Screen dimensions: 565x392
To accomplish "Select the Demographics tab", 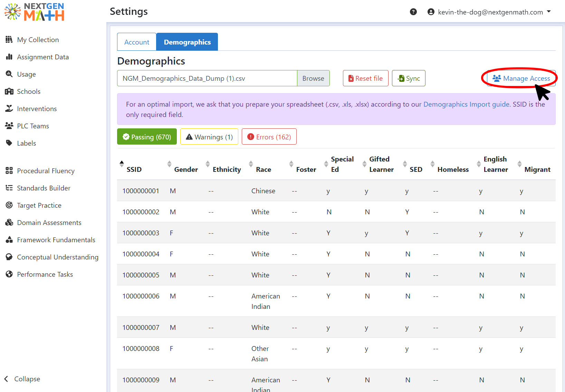I will coord(187,42).
